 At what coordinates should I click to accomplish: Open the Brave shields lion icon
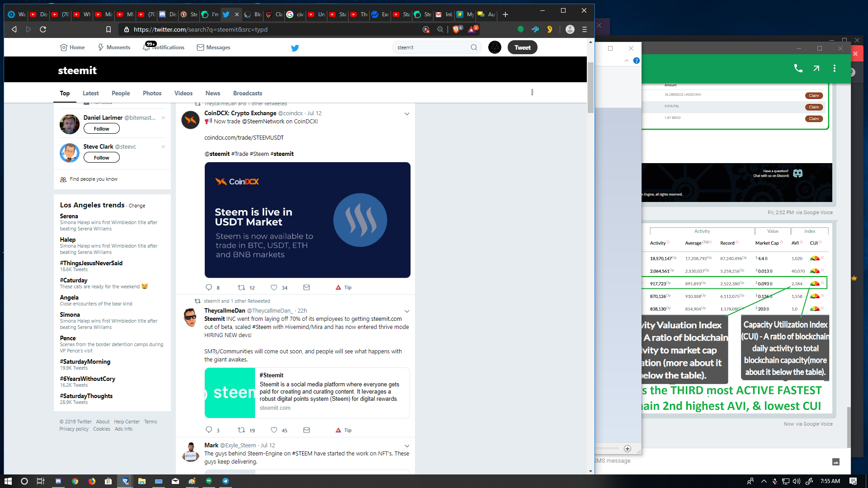click(456, 29)
